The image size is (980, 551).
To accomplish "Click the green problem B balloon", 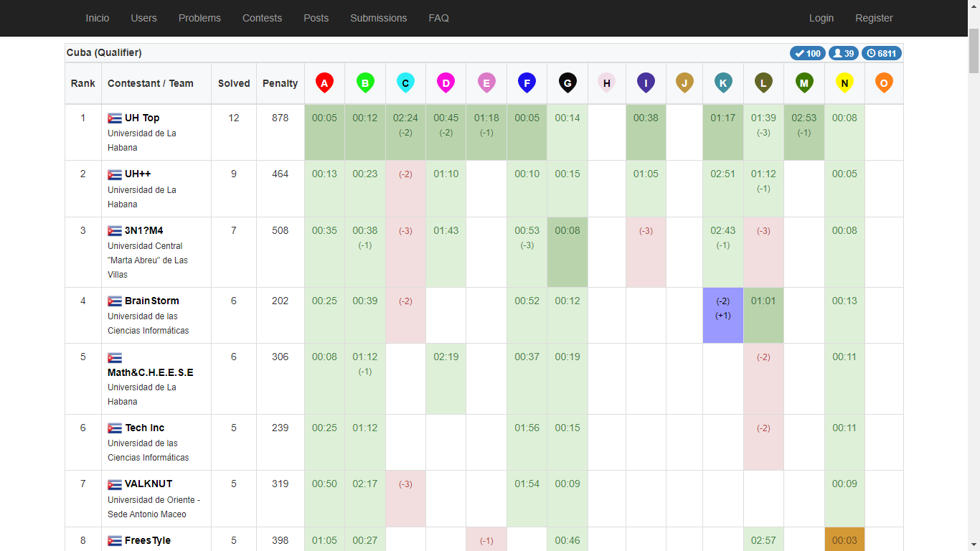I will point(365,83).
